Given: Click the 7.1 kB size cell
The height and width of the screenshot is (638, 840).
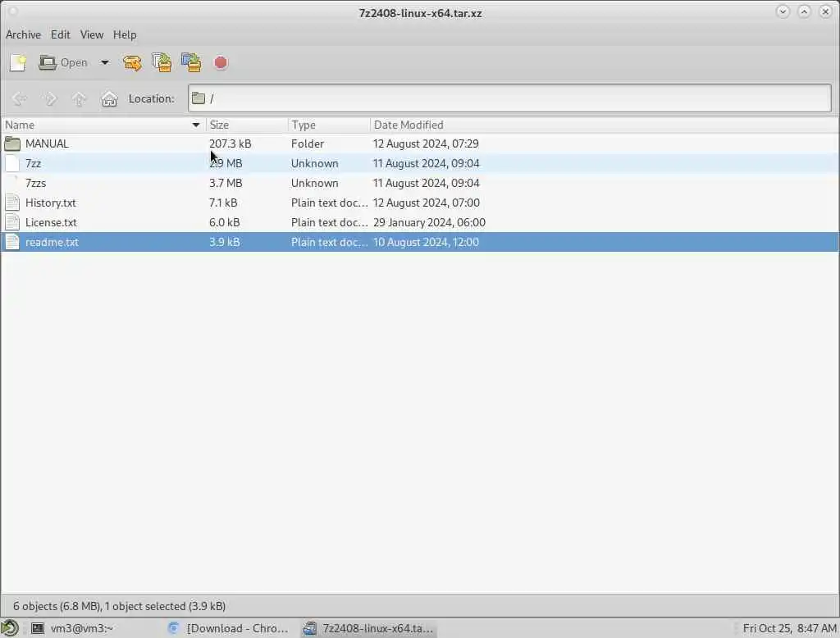Looking at the screenshot, I should (223, 203).
